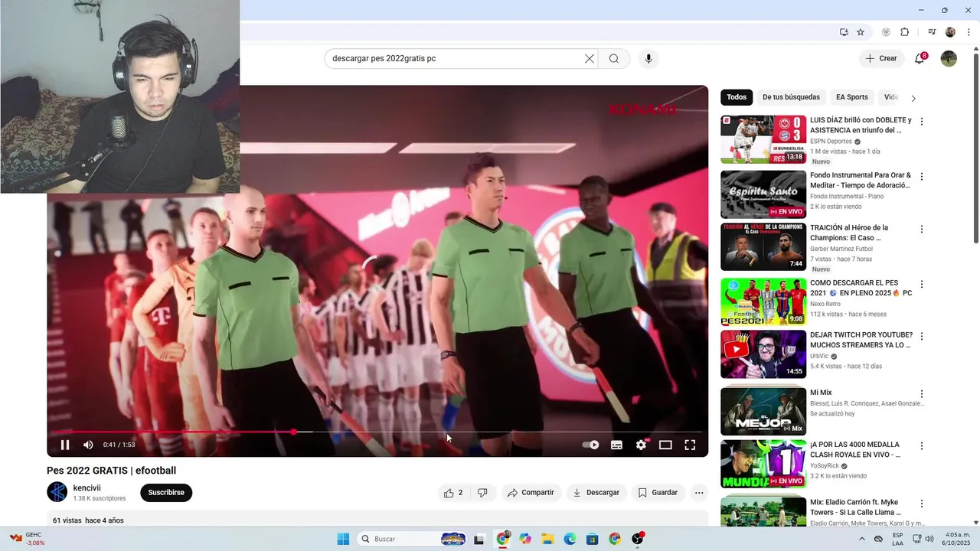The width and height of the screenshot is (980, 551).
Task: Start voice search with the microphone icon
Action: pos(648,58)
